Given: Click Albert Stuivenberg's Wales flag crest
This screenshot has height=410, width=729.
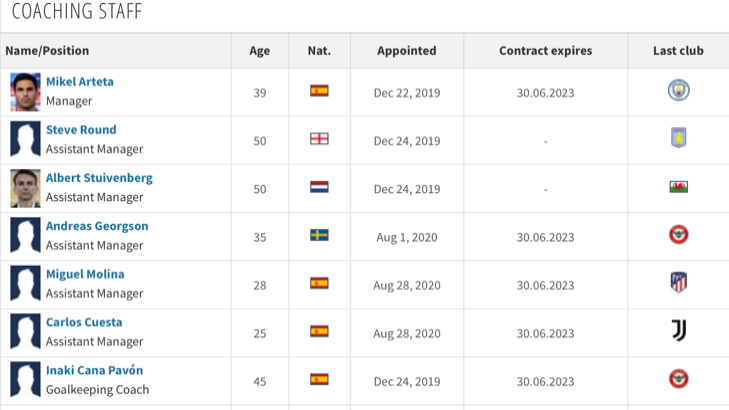Looking at the screenshot, I should (678, 187).
